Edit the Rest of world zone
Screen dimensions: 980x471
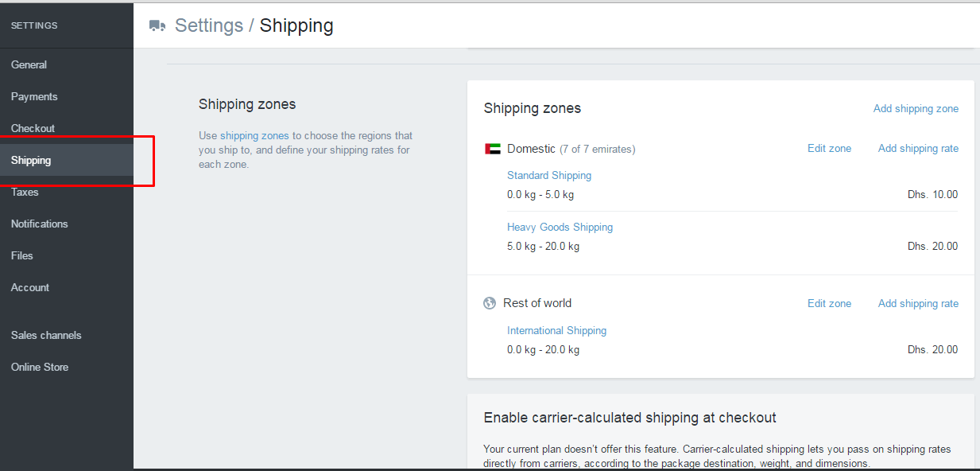click(x=829, y=303)
